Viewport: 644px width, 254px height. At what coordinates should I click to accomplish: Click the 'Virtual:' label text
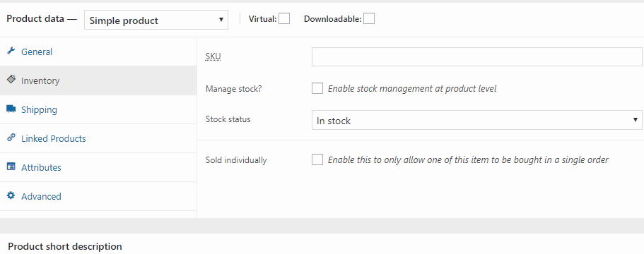pyautogui.click(x=263, y=19)
